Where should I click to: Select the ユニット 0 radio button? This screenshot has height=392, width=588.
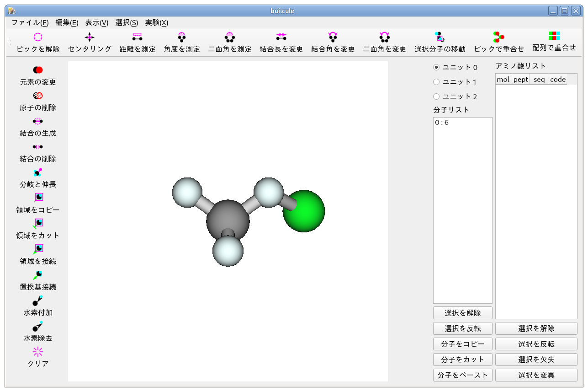tap(436, 67)
